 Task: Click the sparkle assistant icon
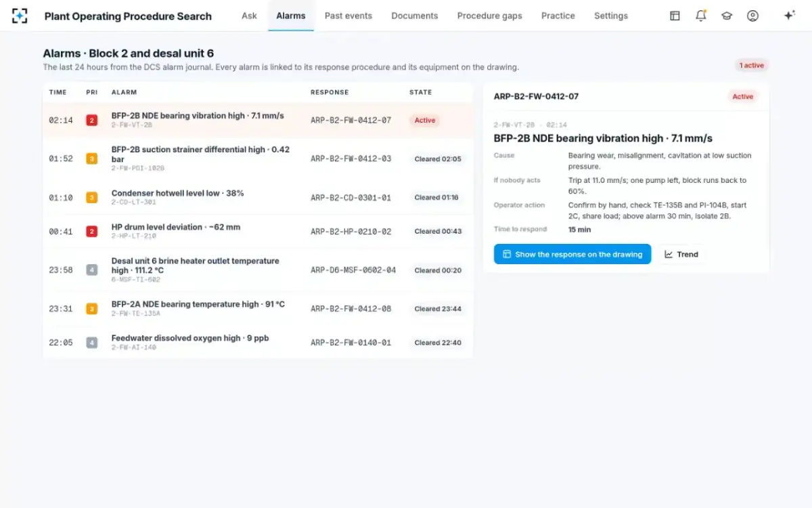(789, 16)
